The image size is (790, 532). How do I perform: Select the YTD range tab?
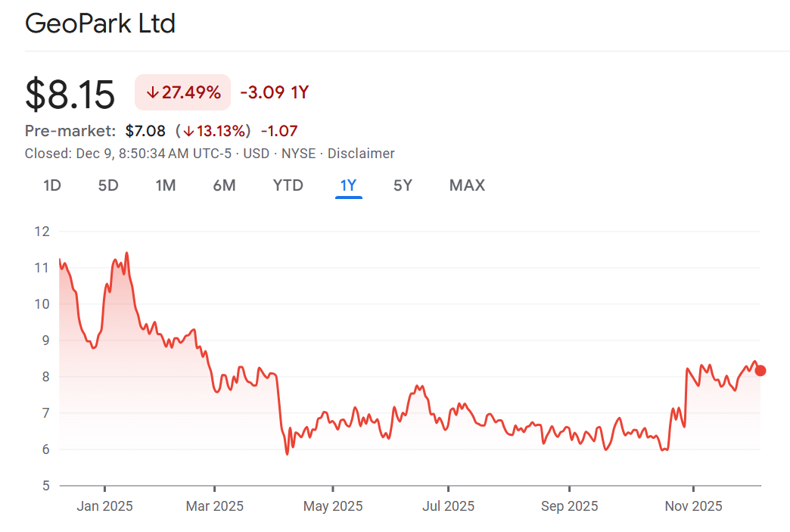click(288, 185)
